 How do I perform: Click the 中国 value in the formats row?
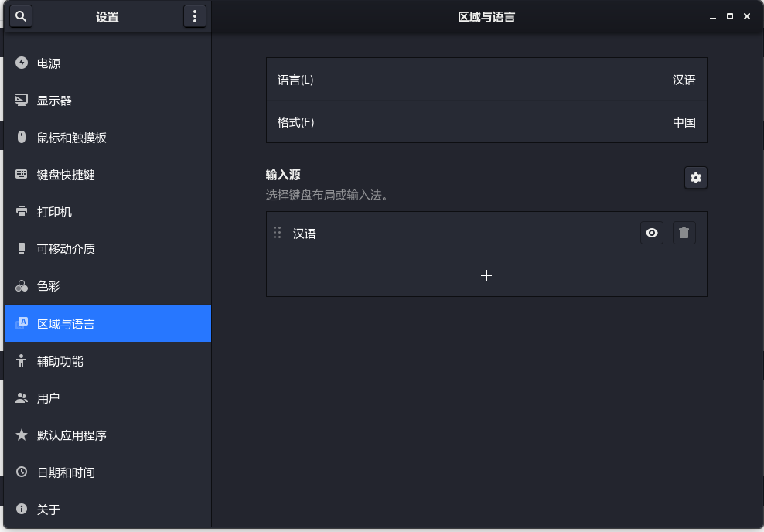click(x=684, y=122)
